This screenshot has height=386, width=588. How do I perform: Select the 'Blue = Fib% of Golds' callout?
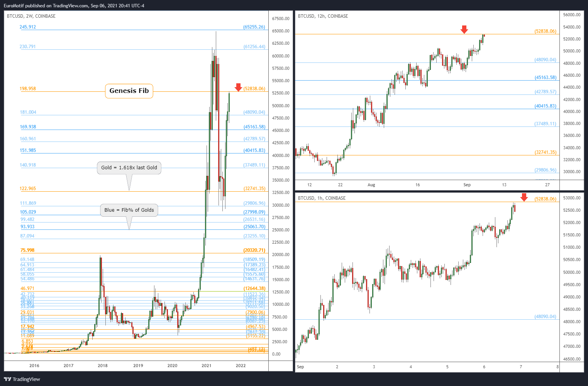pos(129,210)
